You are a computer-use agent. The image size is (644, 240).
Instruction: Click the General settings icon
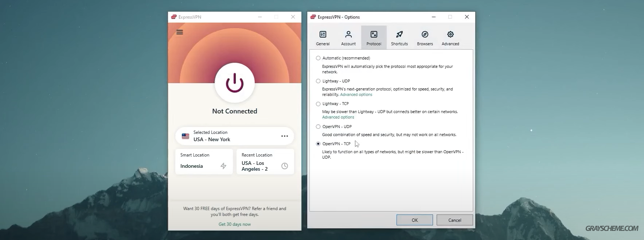323,34
